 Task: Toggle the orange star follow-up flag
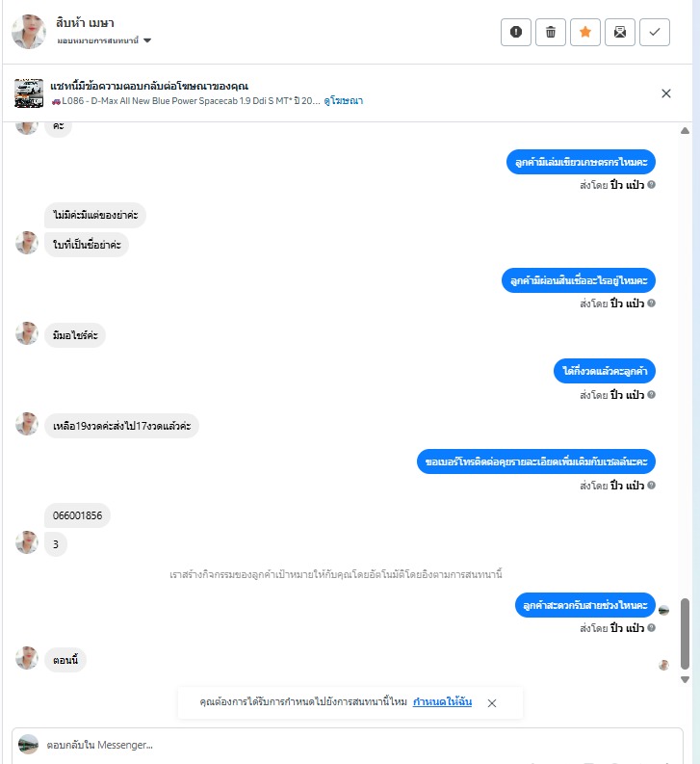pyautogui.click(x=585, y=32)
